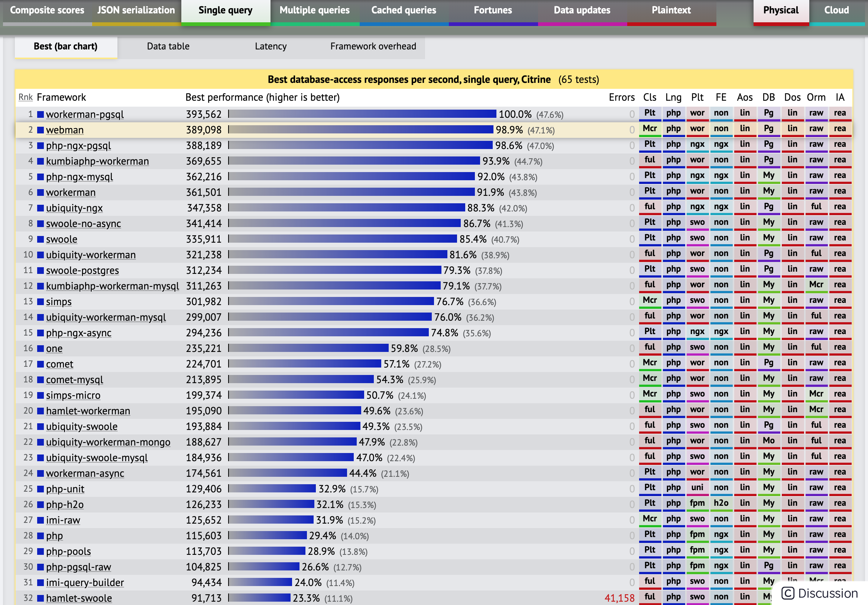Image resolution: width=868 pixels, height=605 pixels.
Task: Click the blue square next to swoole
Action: [x=41, y=239]
